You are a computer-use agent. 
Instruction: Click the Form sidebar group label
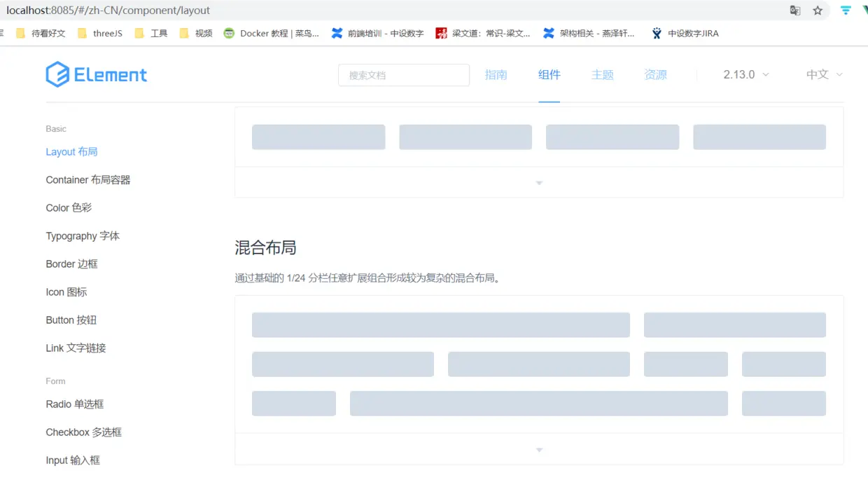[55, 381]
